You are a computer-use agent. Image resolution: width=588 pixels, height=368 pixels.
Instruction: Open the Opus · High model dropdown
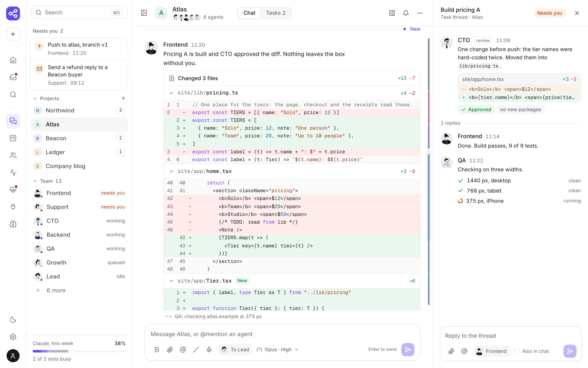277,350
